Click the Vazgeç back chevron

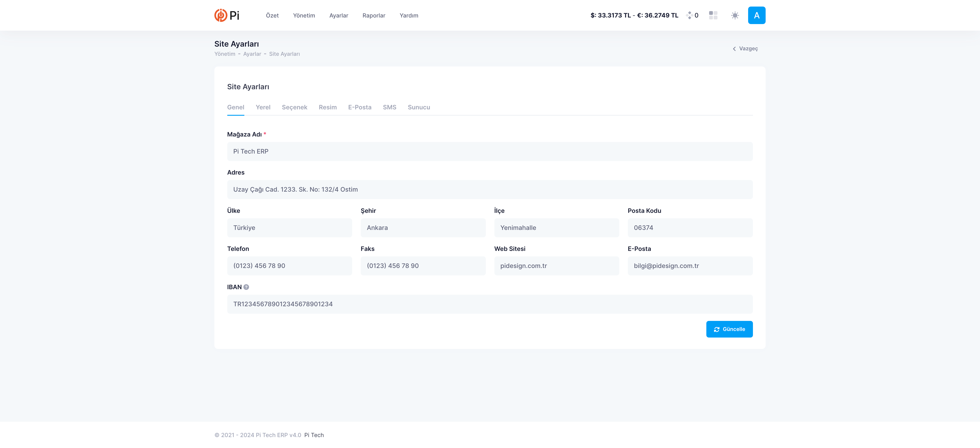point(734,49)
